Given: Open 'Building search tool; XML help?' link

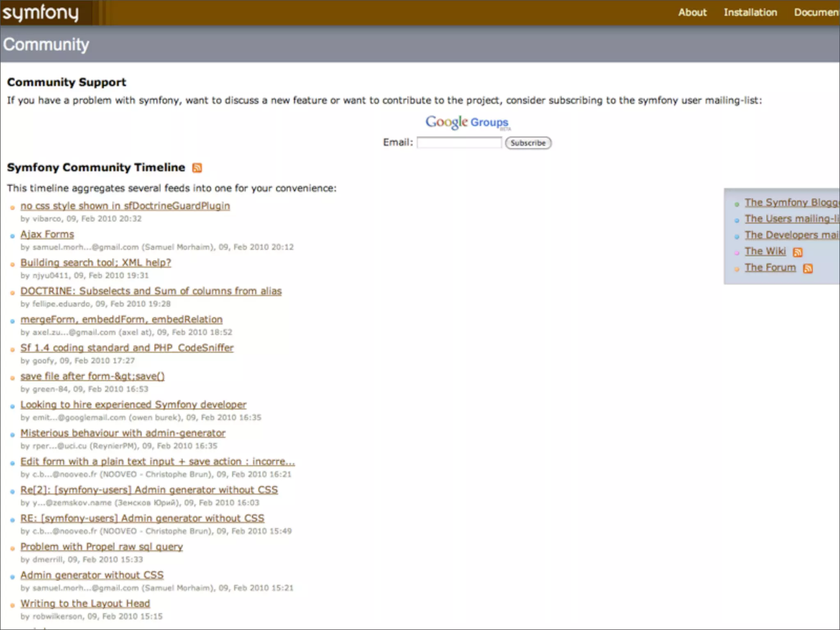Looking at the screenshot, I should click(96, 262).
